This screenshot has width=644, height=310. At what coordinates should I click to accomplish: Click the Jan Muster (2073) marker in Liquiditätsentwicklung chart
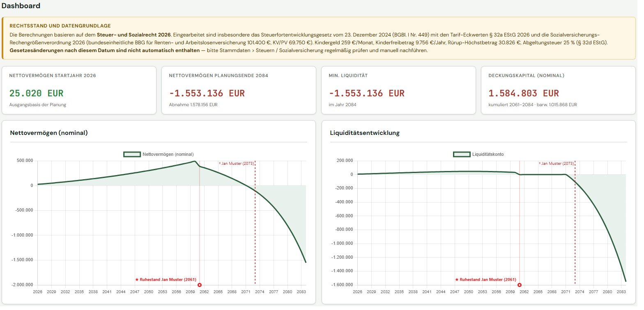point(557,164)
